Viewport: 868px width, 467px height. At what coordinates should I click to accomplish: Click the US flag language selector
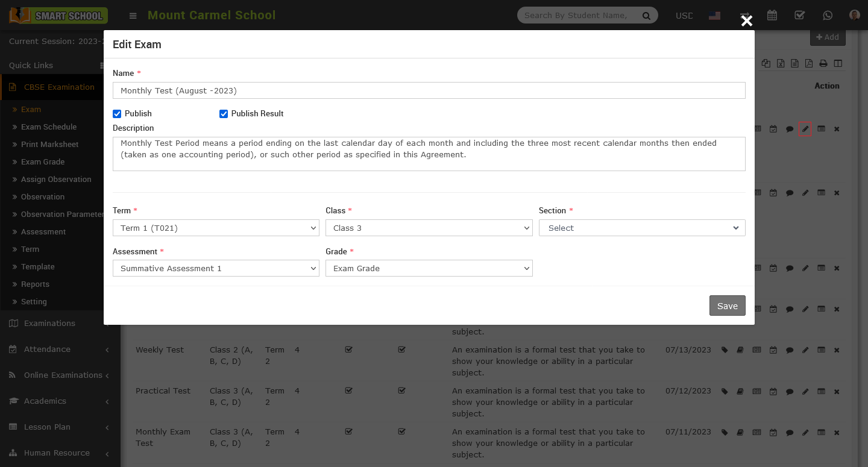714,16
